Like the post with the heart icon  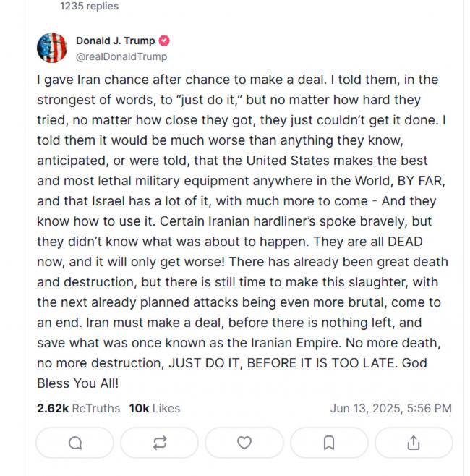click(x=244, y=443)
